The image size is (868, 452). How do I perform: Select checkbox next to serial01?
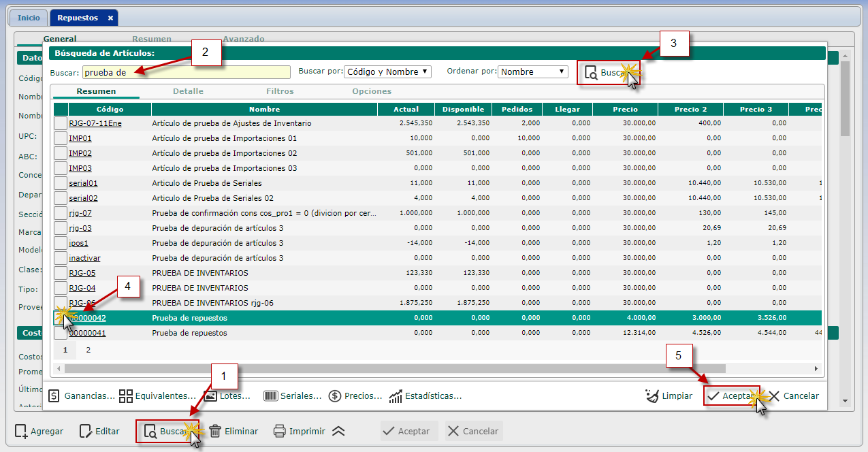tap(61, 183)
